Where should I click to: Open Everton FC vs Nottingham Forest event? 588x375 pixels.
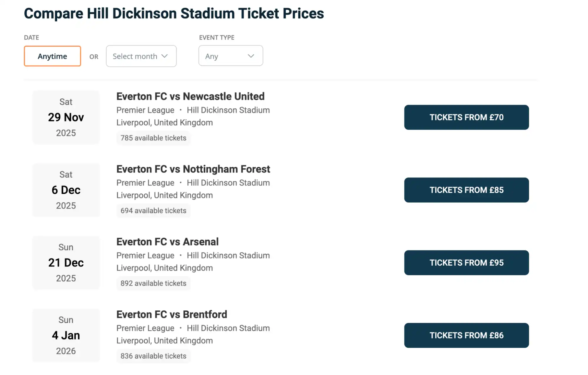193,169
